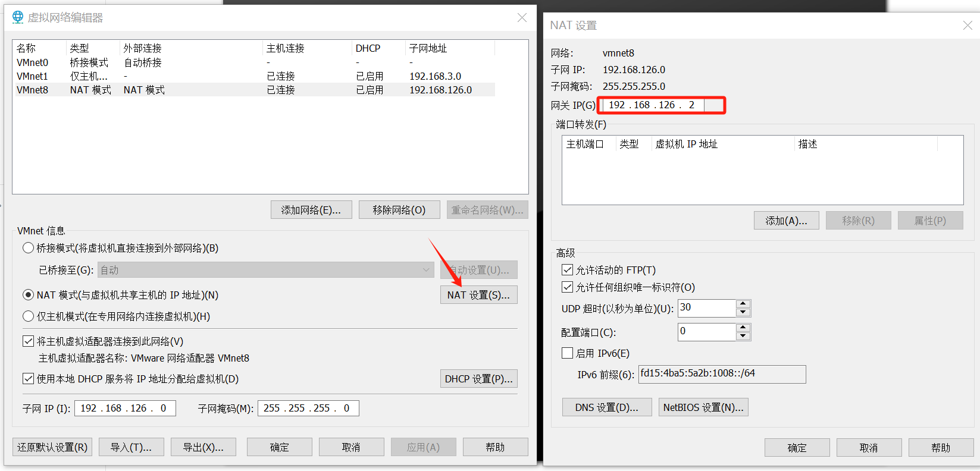The width and height of the screenshot is (980, 471).
Task: Click the 自动桥接 cell of VMnet0
Action: (143, 62)
